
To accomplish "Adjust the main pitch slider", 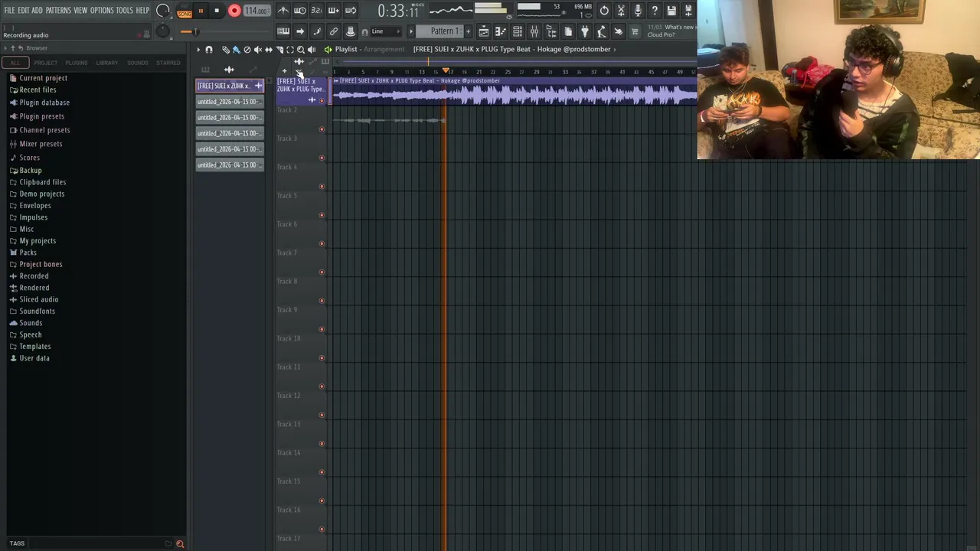I will [162, 31].
